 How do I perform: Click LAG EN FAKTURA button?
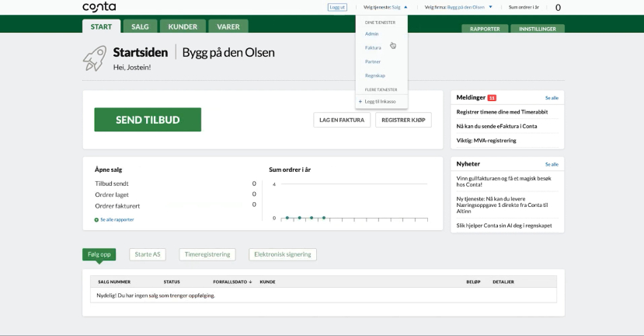(x=342, y=120)
